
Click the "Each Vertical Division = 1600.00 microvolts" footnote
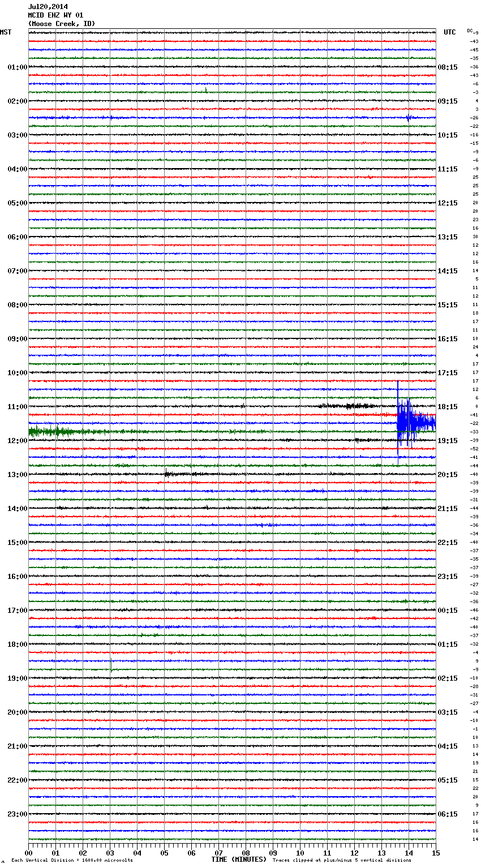tap(72, 860)
